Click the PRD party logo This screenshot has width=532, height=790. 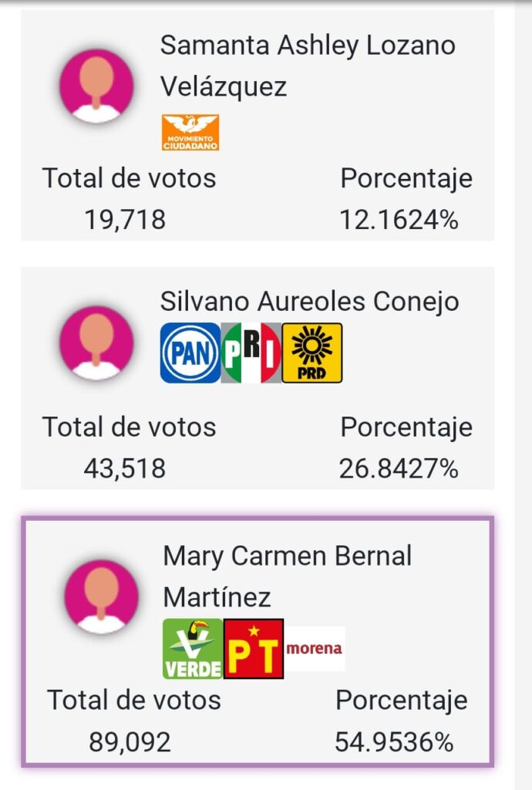[312, 353]
